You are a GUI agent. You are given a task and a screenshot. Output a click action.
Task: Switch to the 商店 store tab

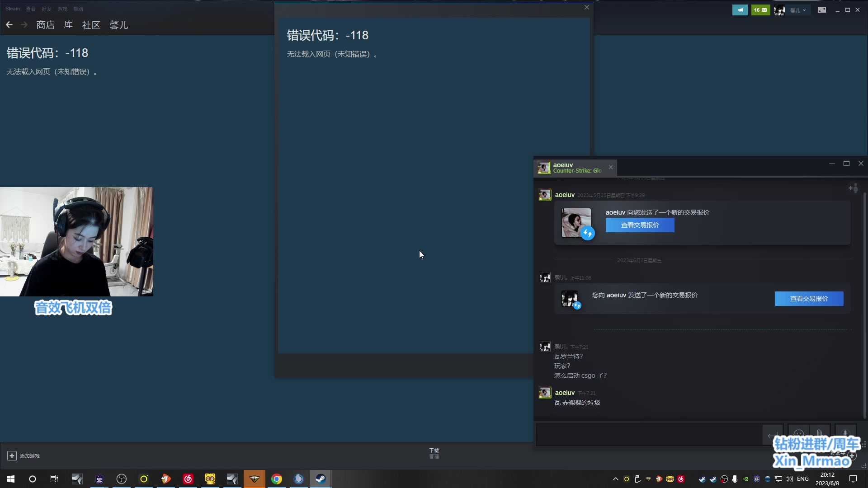[x=45, y=25]
